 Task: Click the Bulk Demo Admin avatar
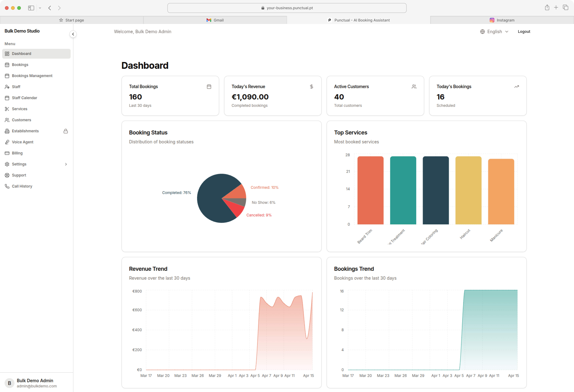tap(9, 383)
